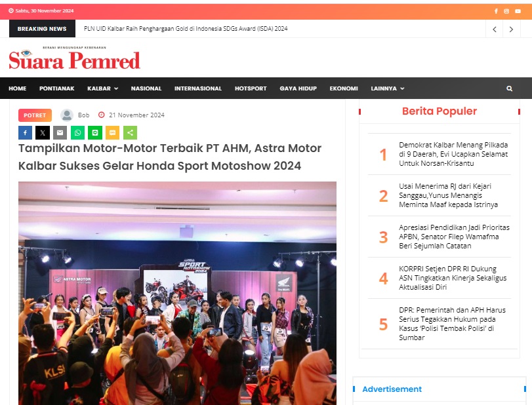Open the HOTSPORT menu item
This screenshot has height=405, width=532.
coord(251,88)
